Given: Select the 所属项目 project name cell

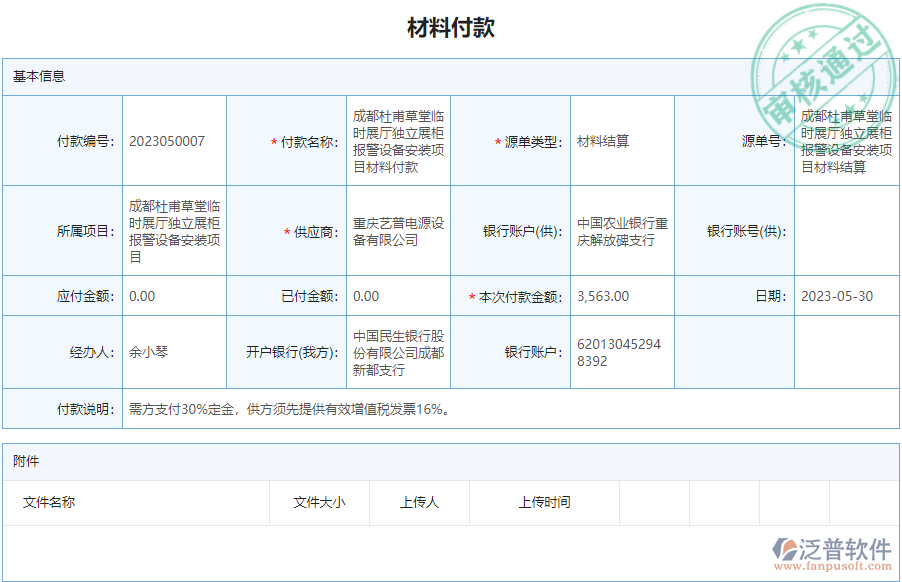Looking at the screenshot, I should [x=176, y=228].
